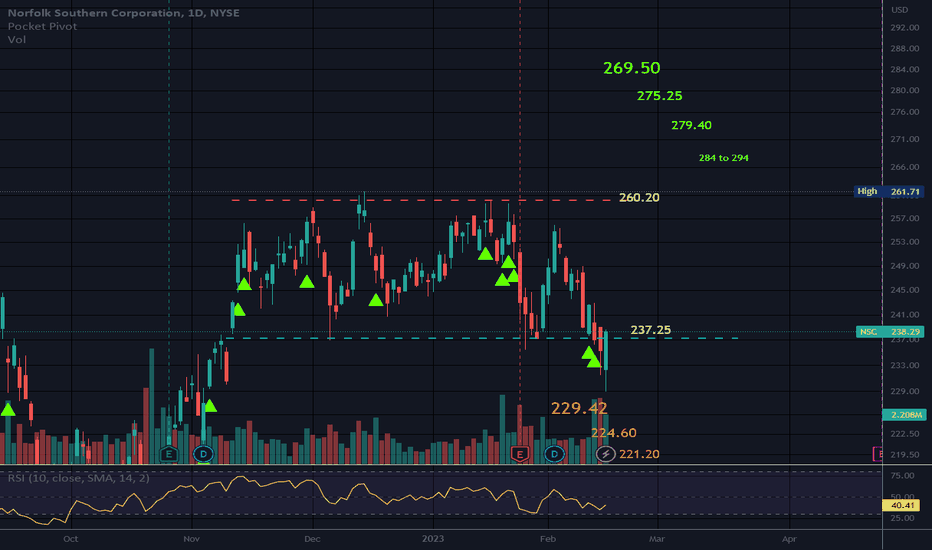Select the 269.50 green target annotation
The width and height of the screenshot is (932, 550).
631,68
